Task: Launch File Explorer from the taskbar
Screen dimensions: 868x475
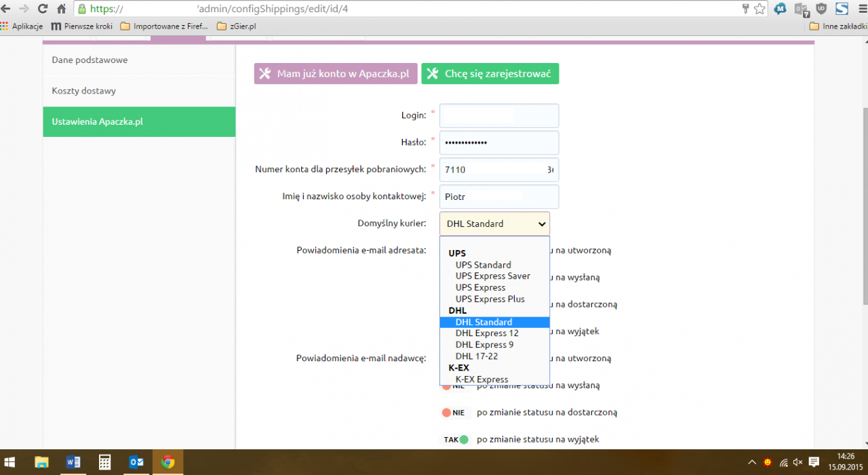Action: 41,462
